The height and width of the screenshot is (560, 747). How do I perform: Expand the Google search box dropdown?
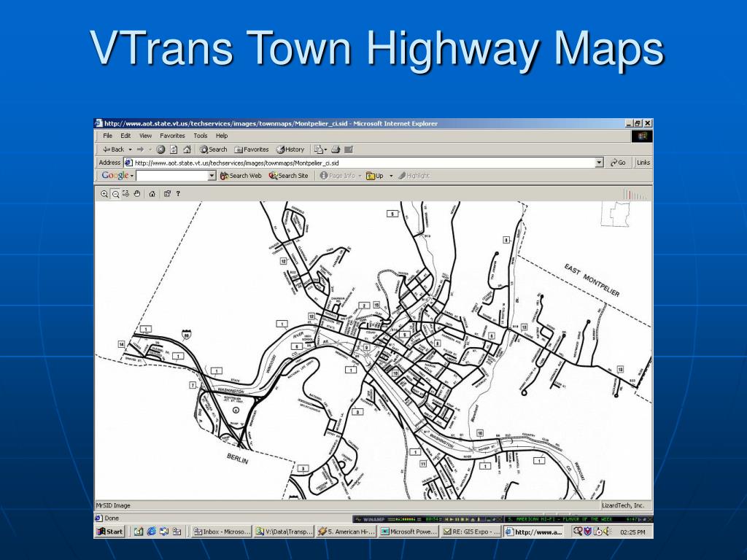coord(212,176)
